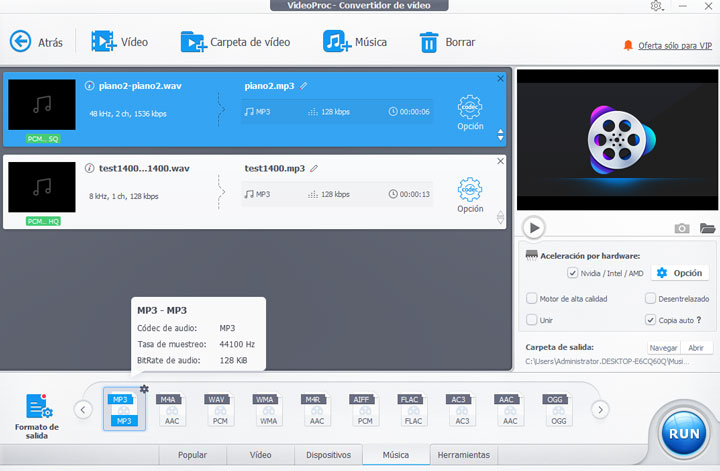Select the AIFF PCM output format
720x471 pixels.
pyautogui.click(x=365, y=410)
